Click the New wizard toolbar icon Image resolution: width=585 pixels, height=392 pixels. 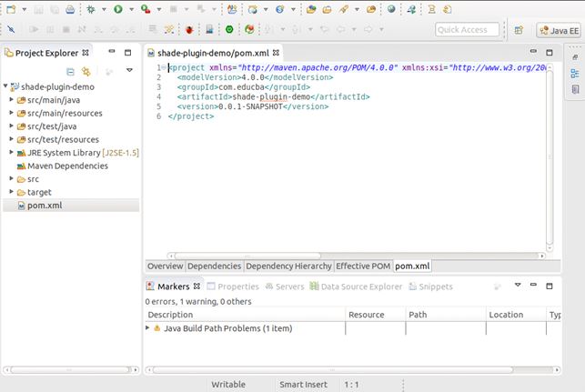click(11, 9)
